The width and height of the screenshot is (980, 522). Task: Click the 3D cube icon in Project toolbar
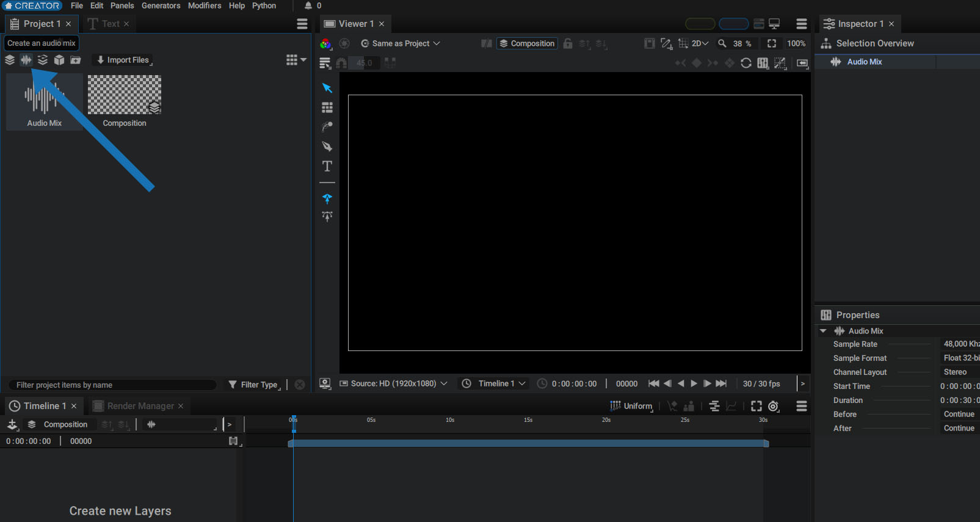click(x=59, y=60)
